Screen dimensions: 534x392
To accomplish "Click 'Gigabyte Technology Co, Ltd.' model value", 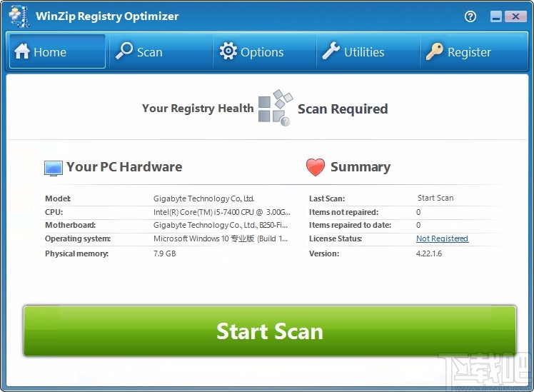I will click(204, 198).
